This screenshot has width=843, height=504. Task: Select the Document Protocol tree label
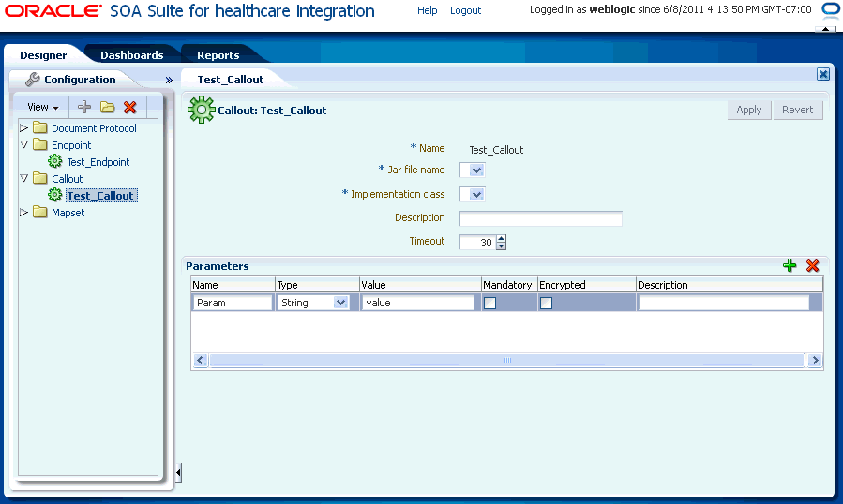(94, 128)
